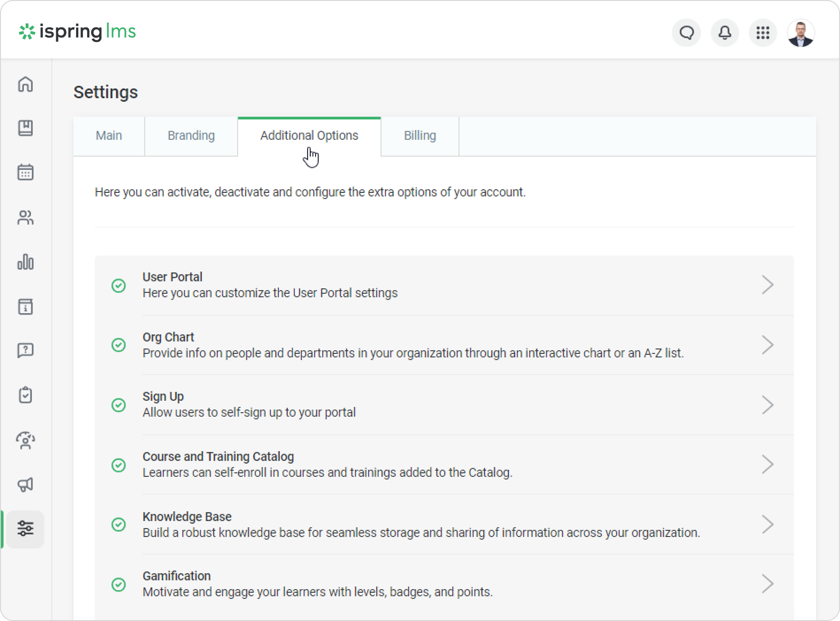This screenshot has width=840, height=621.
Task: Open the Users icon in sidebar
Action: click(25, 217)
